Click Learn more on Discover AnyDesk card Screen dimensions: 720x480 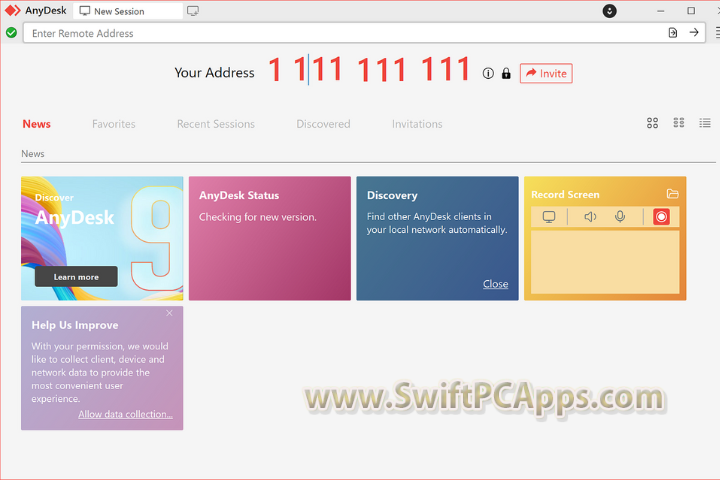76,277
